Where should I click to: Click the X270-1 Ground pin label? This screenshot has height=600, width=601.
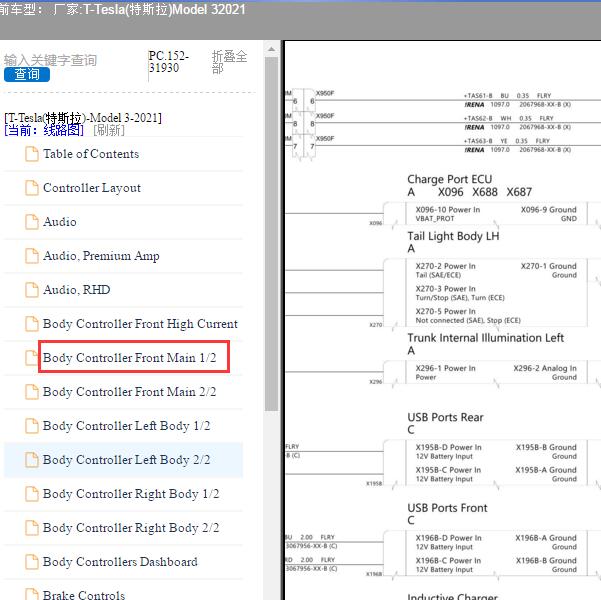548,266
